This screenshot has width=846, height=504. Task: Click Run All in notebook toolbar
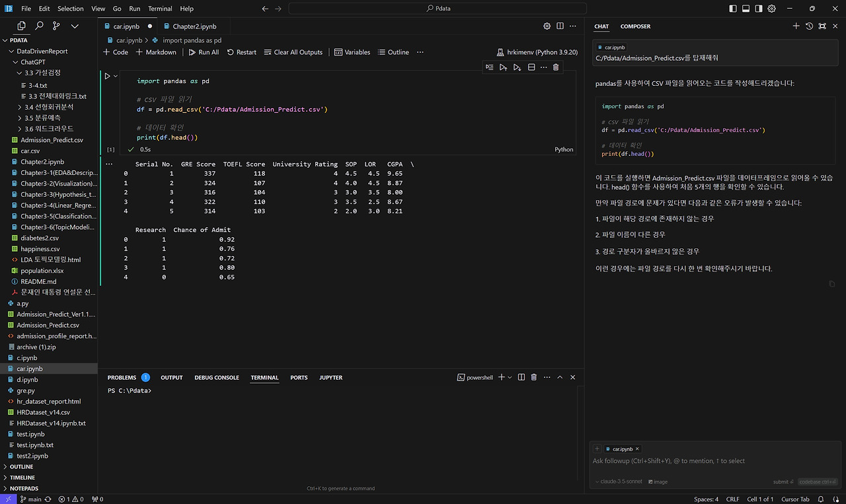(x=204, y=52)
